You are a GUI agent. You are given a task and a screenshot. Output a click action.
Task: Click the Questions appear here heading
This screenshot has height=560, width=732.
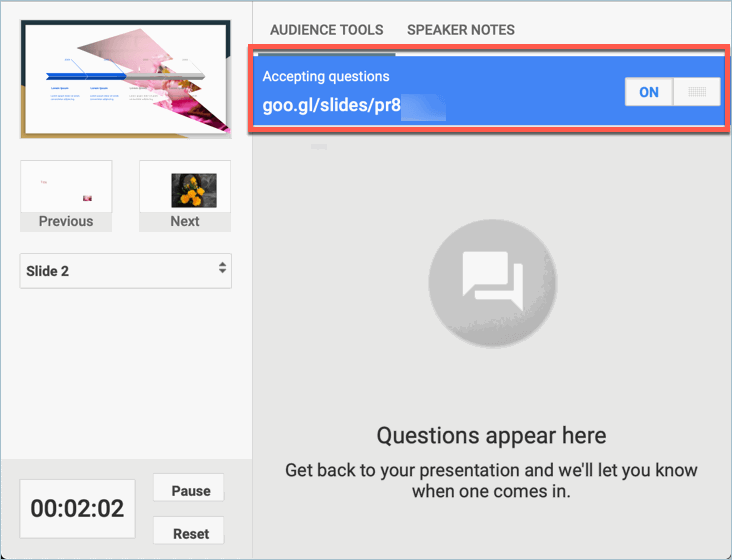click(492, 436)
